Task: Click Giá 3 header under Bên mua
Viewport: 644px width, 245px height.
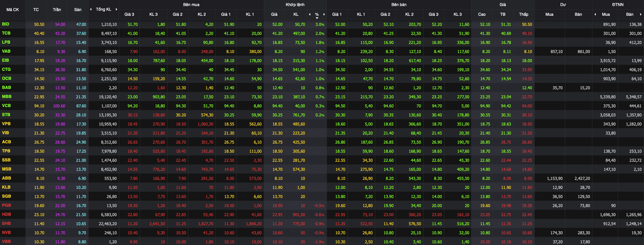Action: pos(129,14)
